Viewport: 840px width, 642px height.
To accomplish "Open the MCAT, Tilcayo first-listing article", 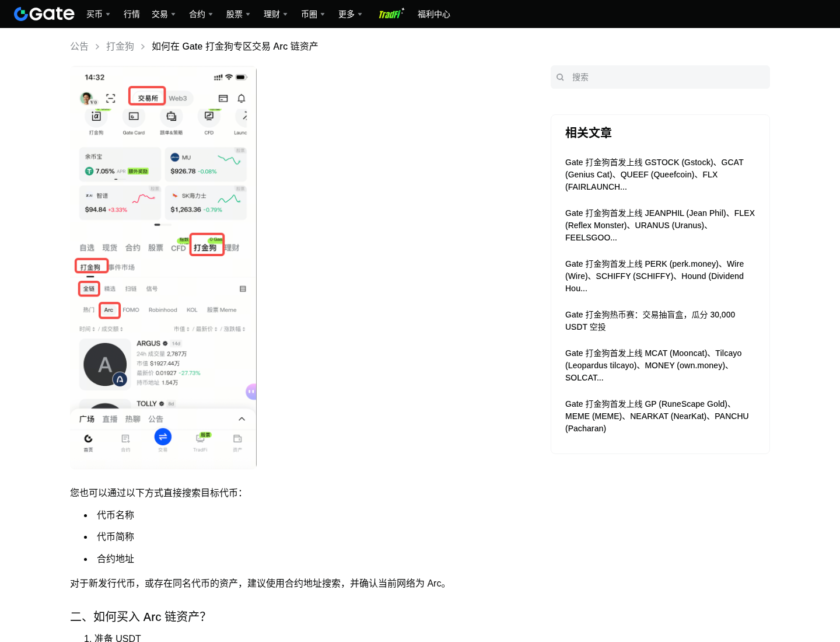I will (660, 365).
